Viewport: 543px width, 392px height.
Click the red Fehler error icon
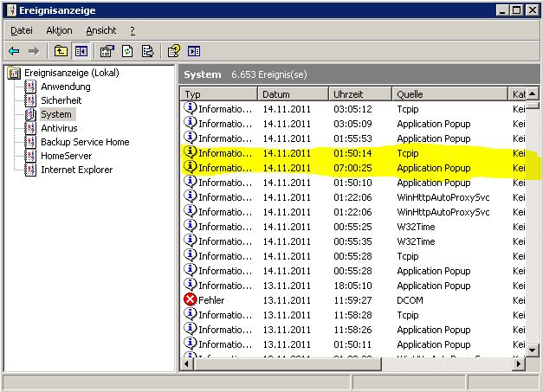click(x=191, y=299)
